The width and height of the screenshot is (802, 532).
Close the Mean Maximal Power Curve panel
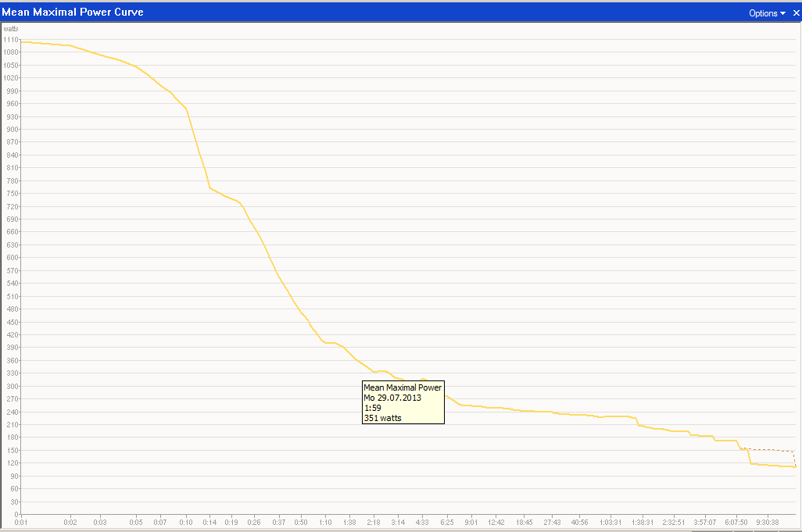(x=796, y=13)
